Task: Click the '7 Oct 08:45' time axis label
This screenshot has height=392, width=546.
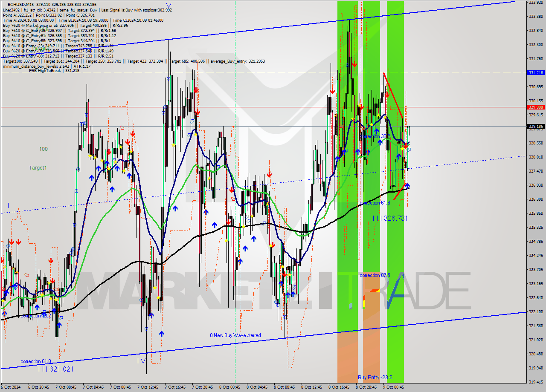Action: [120, 387]
